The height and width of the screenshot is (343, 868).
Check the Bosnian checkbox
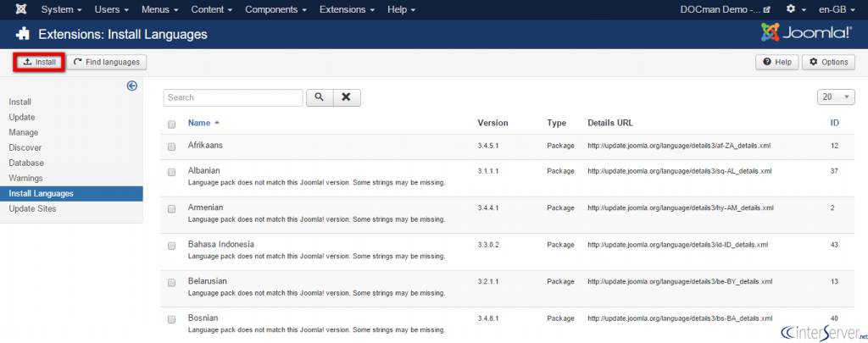pos(171,319)
